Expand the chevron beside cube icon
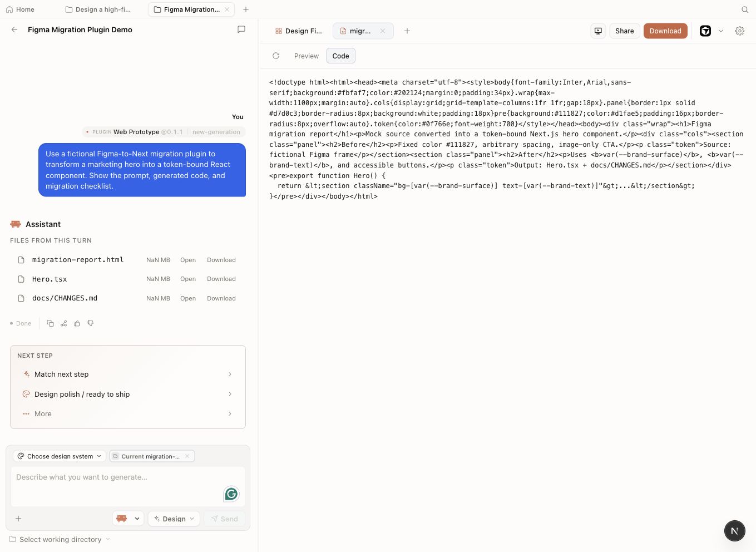756x552 pixels. click(x=721, y=31)
